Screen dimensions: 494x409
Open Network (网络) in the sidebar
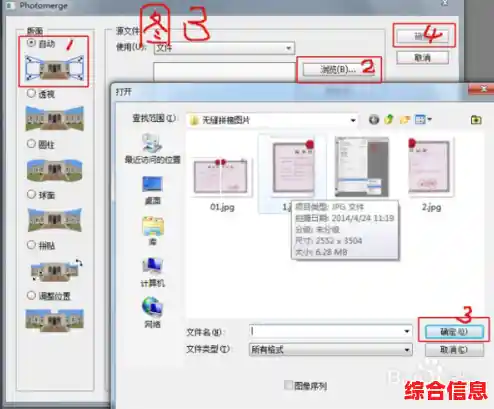(152, 312)
